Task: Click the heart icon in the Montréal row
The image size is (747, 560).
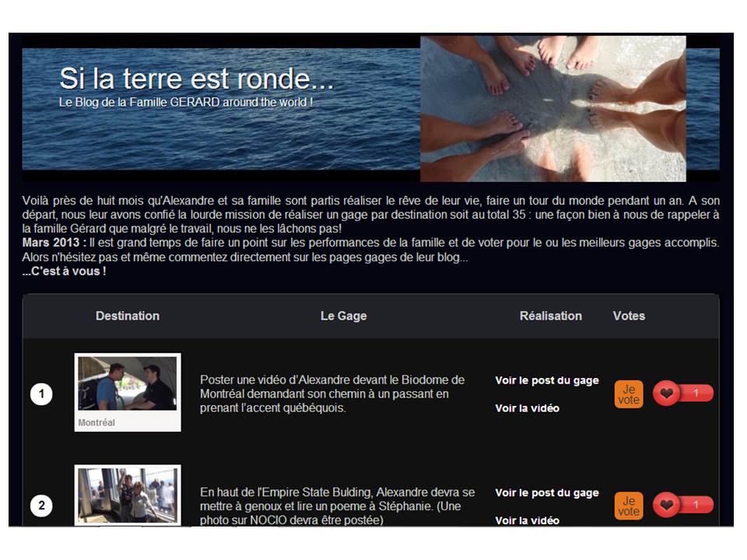Action: coord(666,394)
